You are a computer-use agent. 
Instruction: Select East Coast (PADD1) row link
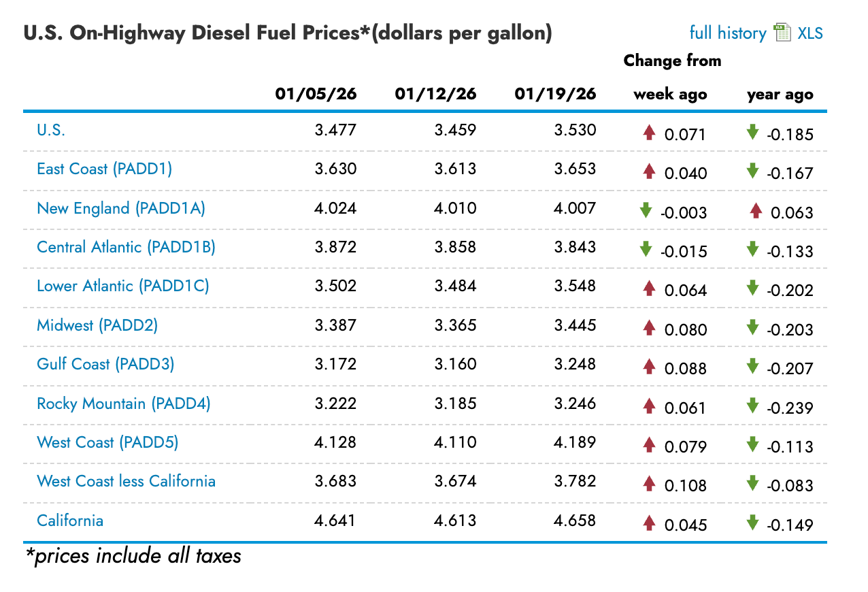(x=104, y=169)
